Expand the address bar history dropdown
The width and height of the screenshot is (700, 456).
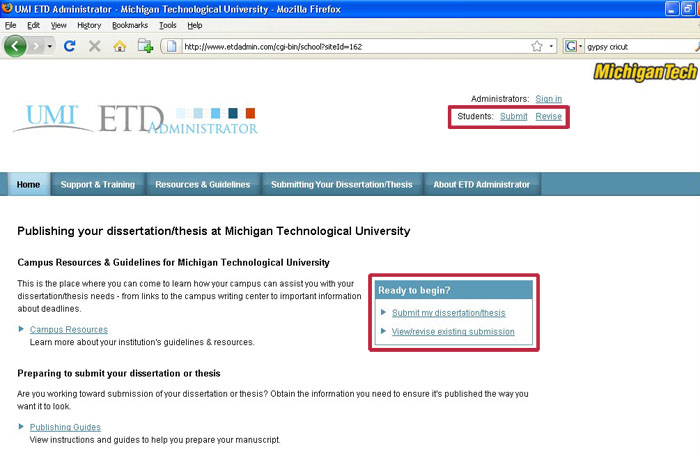[551, 46]
